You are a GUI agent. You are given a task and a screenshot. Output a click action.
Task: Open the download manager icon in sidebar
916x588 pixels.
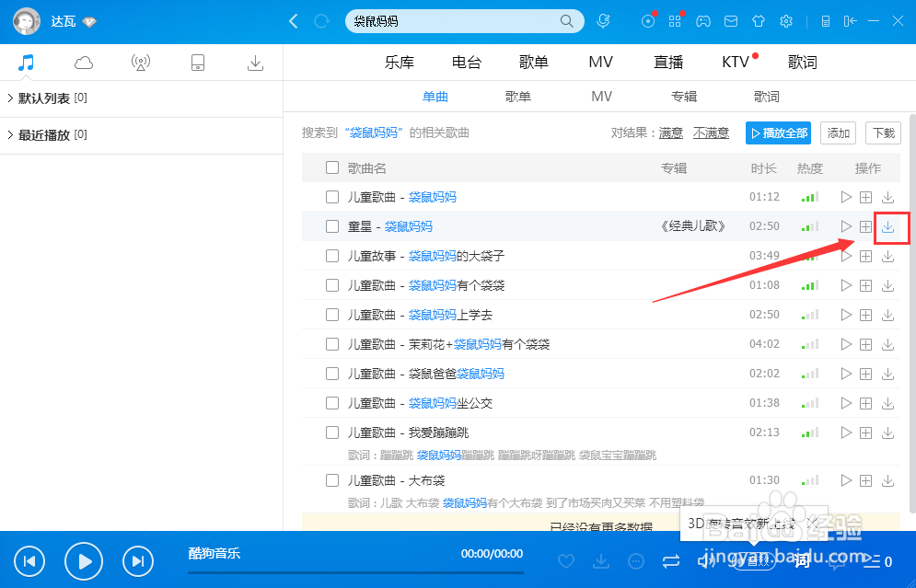255,62
